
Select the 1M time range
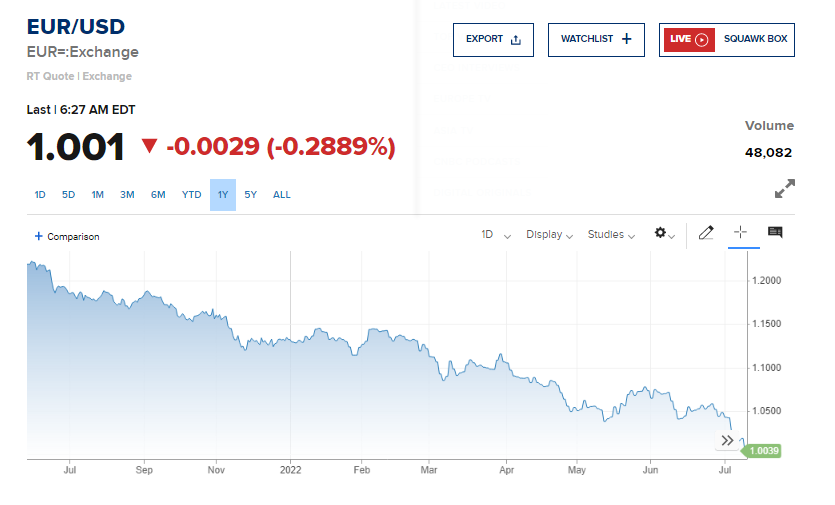tap(98, 195)
